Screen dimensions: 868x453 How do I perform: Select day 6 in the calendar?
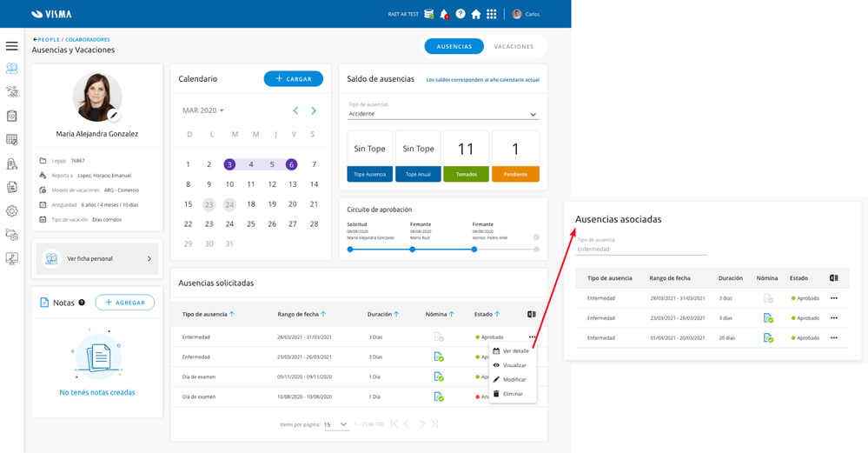point(292,164)
